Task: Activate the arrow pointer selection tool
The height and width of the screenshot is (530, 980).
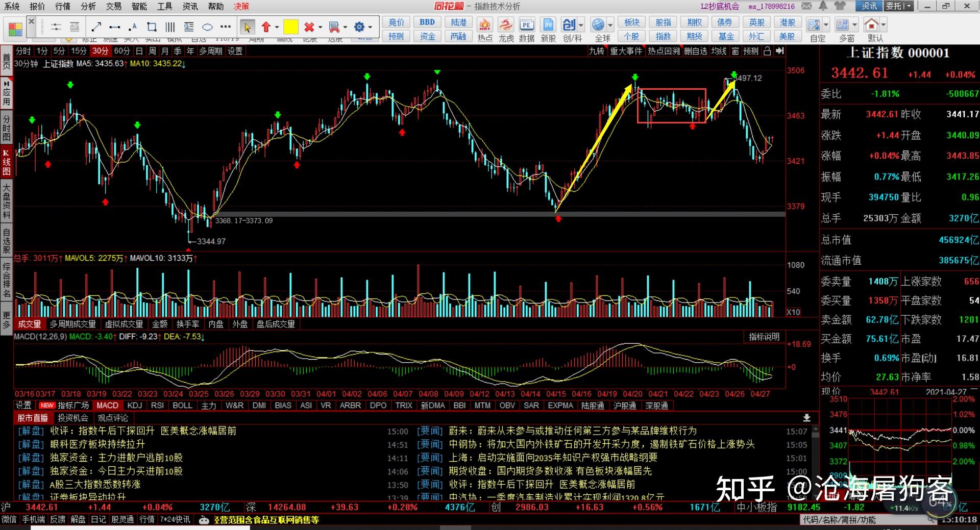Action: [248, 27]
